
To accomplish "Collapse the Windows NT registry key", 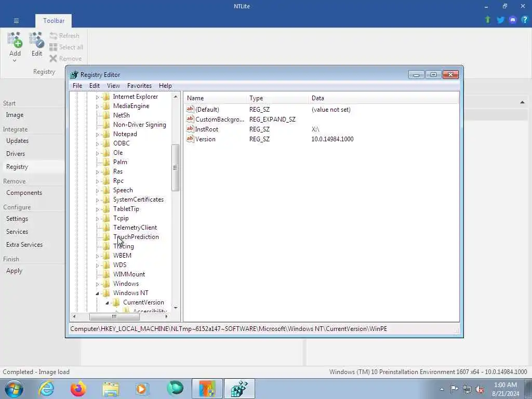I will tap(97, 294).
